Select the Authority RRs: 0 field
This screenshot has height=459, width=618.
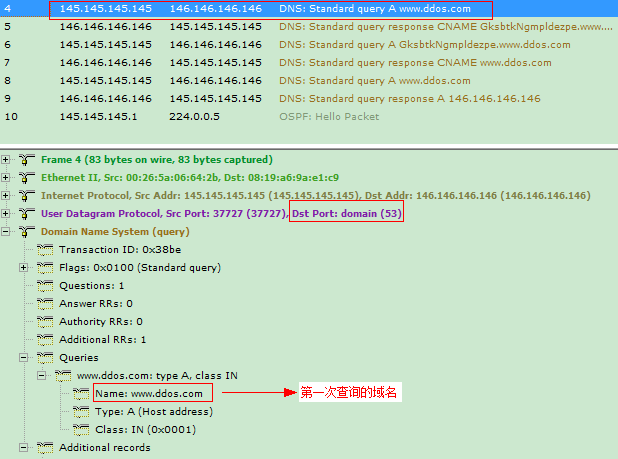click(x=100, y=322)
